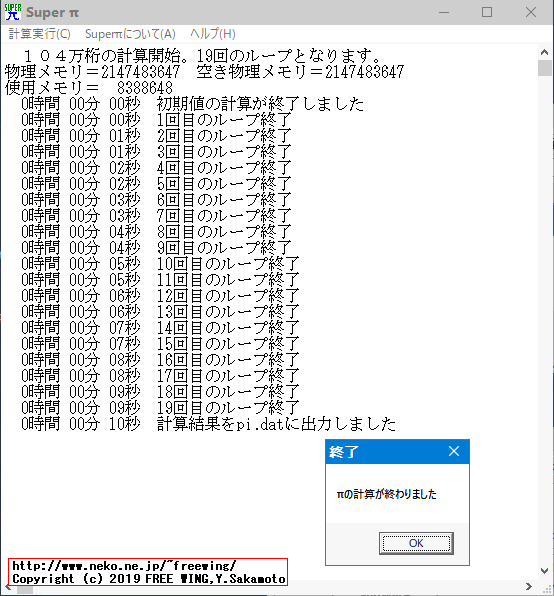Click the 物理メモリ=2147483647 line
554x596 pixels.
click(x=92, y=72)
